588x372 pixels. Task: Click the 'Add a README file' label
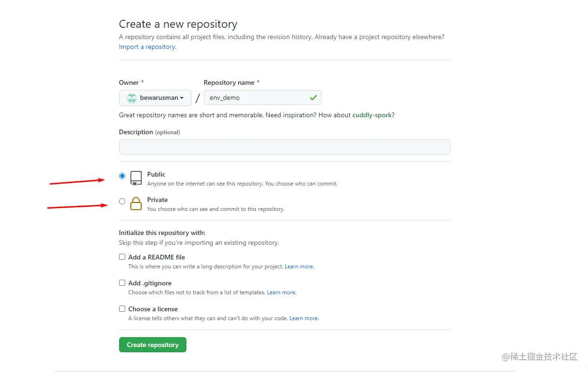click(x=157, y=257)
